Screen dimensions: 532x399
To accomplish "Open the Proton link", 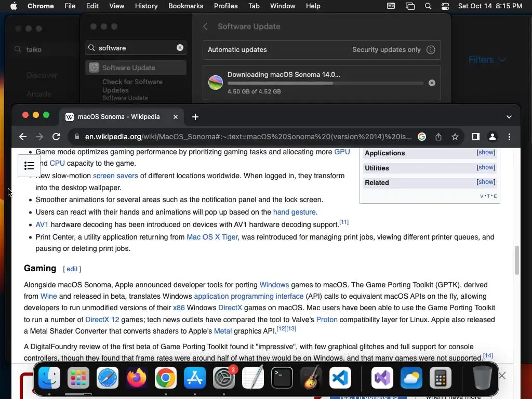I will (327, 320).
